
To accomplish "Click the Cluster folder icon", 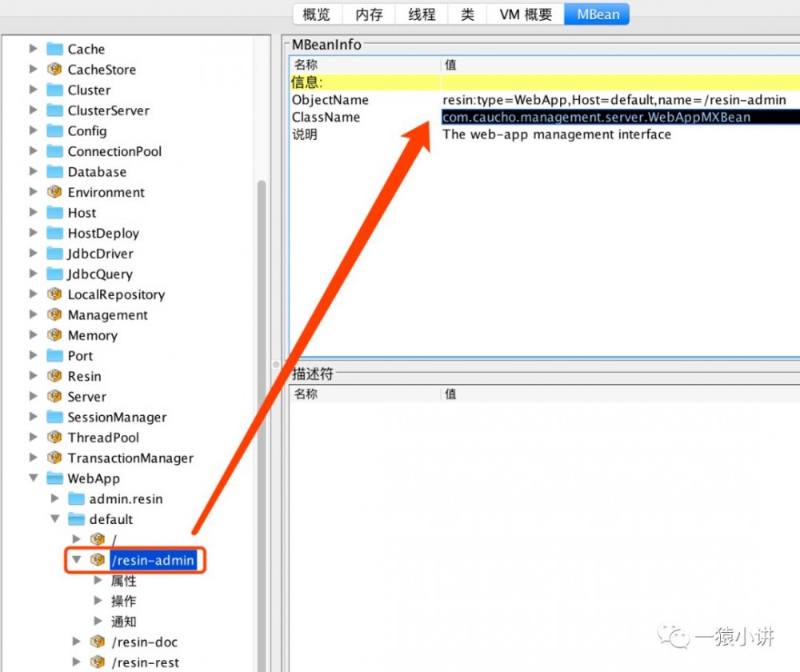I will (54, 90).
